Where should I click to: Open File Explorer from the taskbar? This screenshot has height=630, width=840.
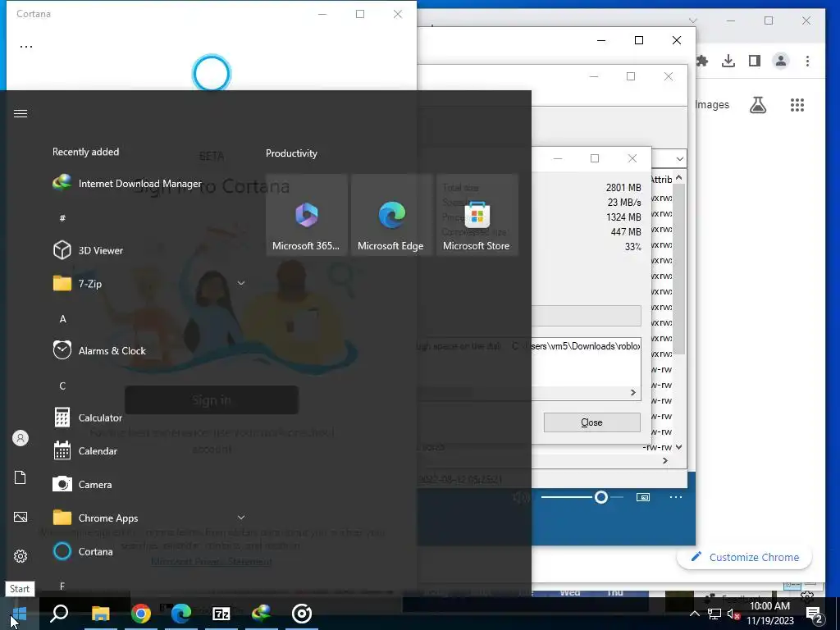tap(100, 614)
